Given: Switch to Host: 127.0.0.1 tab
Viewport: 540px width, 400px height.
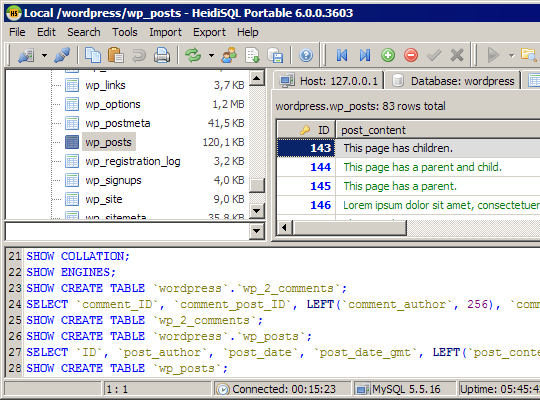Looking at the screenshot, I should (329, 81).
